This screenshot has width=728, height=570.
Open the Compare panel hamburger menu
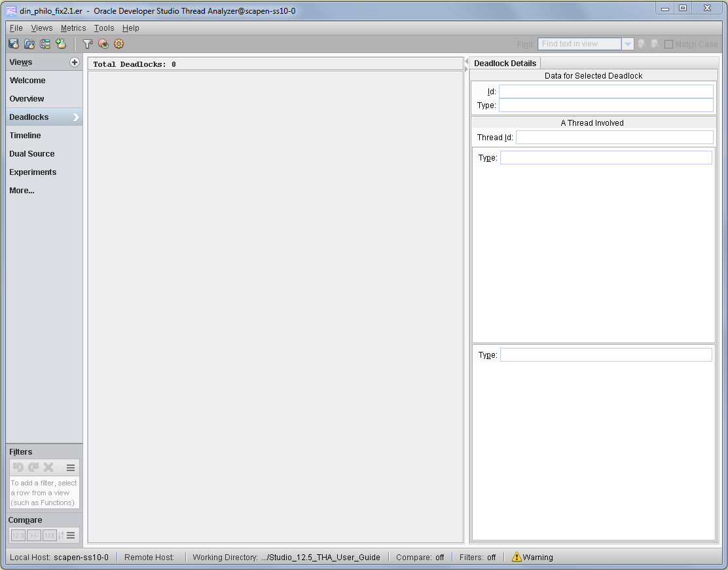[x=71, y=536]
